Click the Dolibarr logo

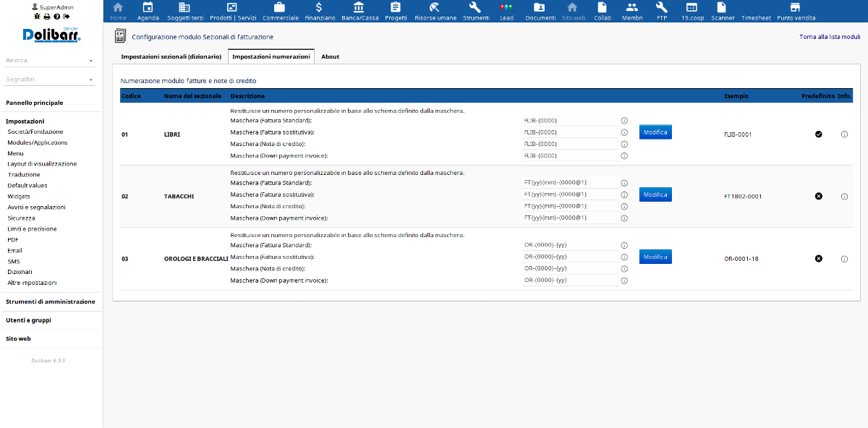(x=51, y=35)
